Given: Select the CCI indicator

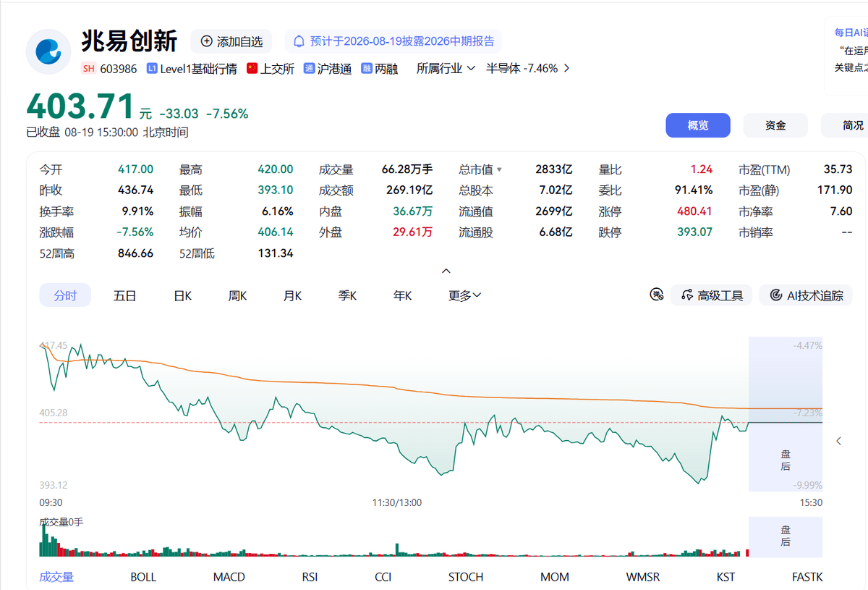Looking at the screenshot, I should click(383, 577).
